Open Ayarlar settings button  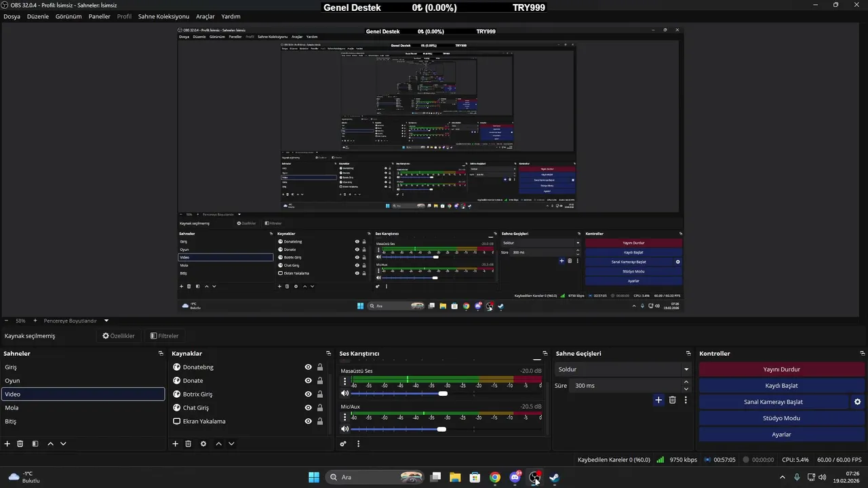tap(782, 434)
